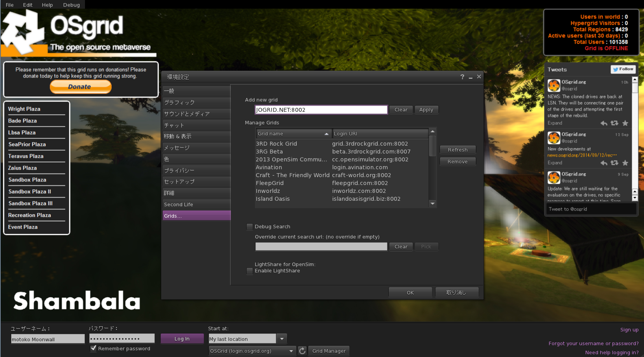This screenshot has width=644, height=357.
Task: Click the Tweets panel scroll-up arrow
Action: (635, 80)
